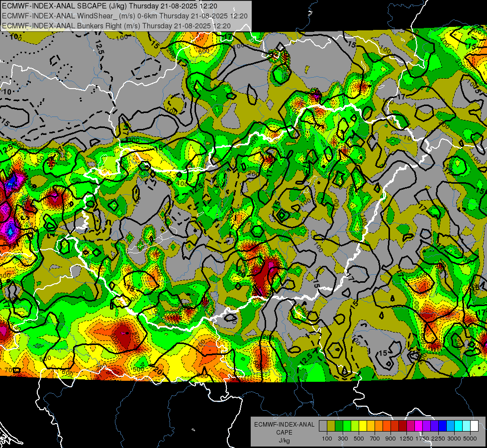Select the orange legend swatch after 700
Viewport: 487px width, 448px height.
point(379,426)
